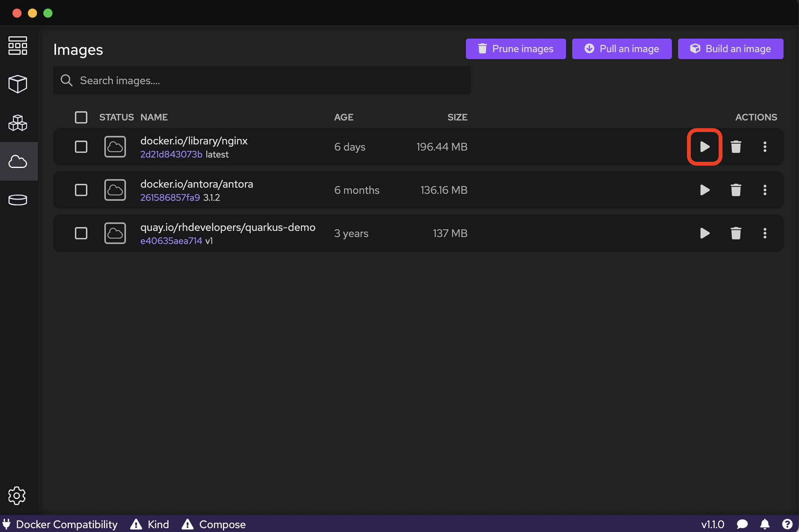Image resolution: width=799 pixels, height=532 pixels.
Task: Run the quarkus-demo image
Action: pyautogui.click(x=704, y=233)
